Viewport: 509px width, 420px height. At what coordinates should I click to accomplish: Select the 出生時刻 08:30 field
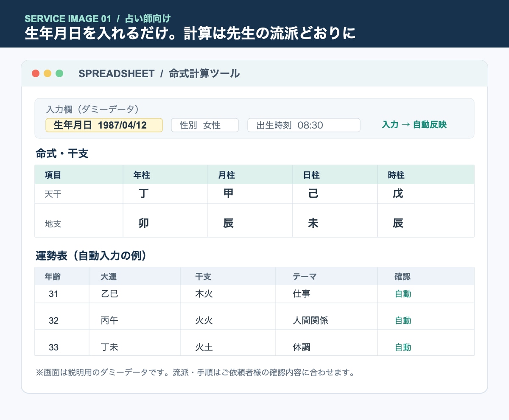304,125
